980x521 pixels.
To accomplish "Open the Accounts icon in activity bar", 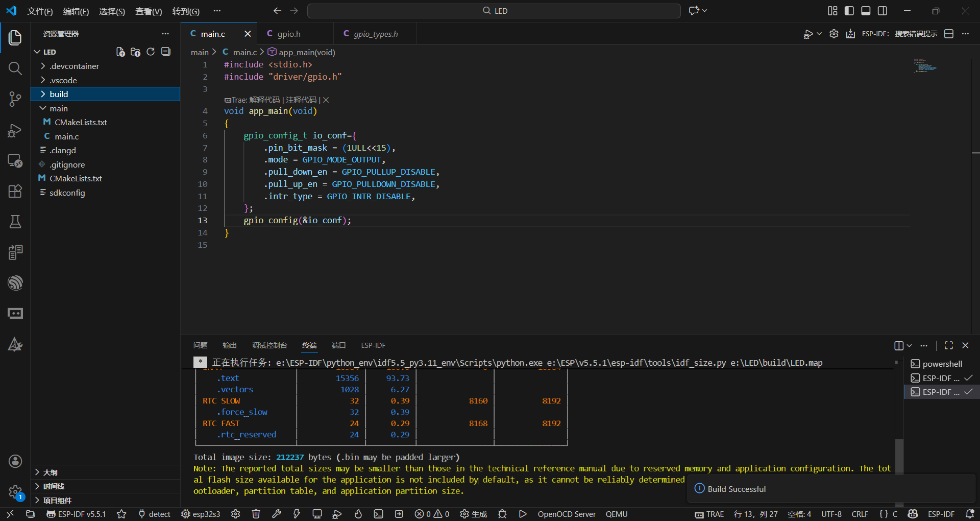I will [x=15, y=461].
